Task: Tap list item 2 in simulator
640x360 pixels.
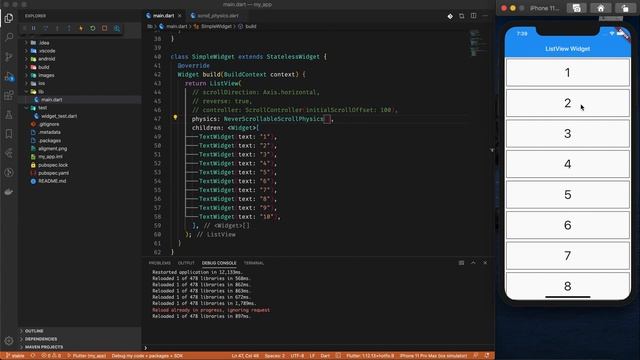Action: click(567, 103)
